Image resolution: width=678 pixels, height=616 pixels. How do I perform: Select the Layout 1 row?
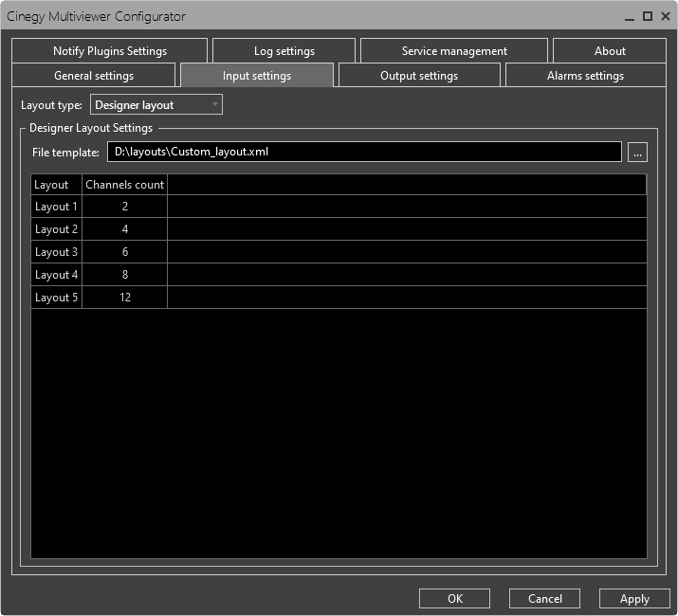(339, 207)
